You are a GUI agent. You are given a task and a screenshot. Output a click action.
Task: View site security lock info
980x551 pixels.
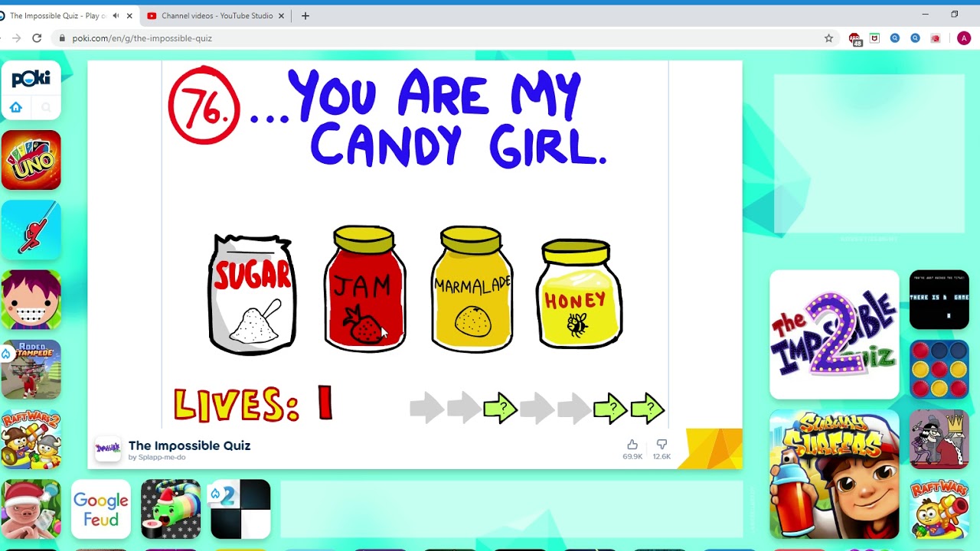pyautogui.click(x=62, y=38)
